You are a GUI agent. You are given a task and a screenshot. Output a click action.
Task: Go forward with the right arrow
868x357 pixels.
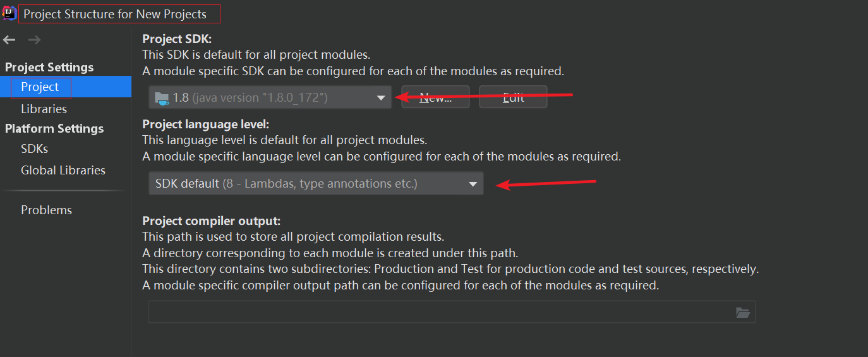[x=34, y=40]
